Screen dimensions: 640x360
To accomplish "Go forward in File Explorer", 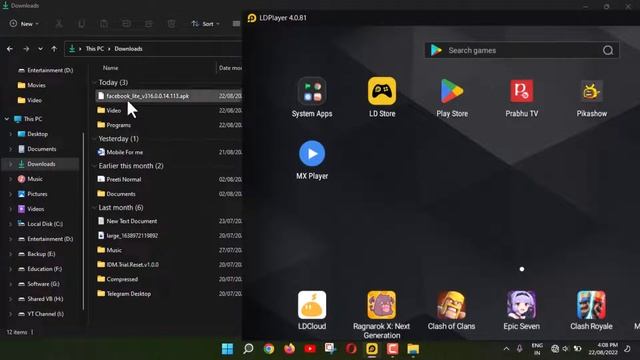I will (26, 49).
